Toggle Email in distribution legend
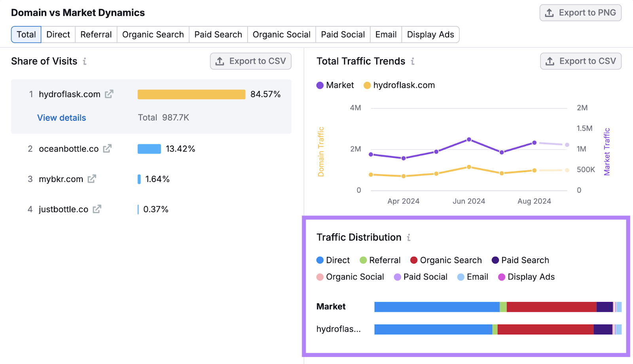Screen dimensions: 633x364 [473, 277]
